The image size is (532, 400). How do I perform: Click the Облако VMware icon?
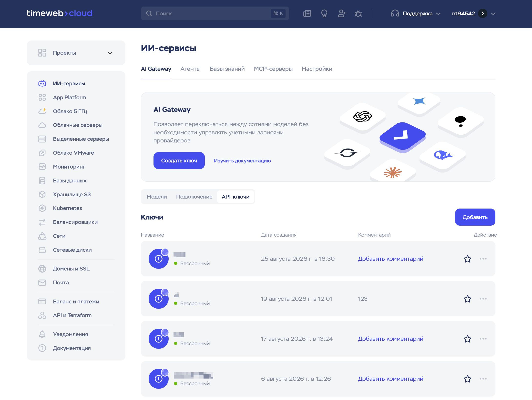[x=42, y=153]
